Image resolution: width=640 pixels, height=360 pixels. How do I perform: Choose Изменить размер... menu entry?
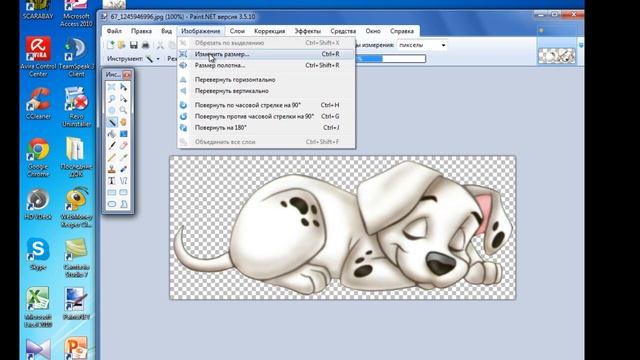click(266, 54)
